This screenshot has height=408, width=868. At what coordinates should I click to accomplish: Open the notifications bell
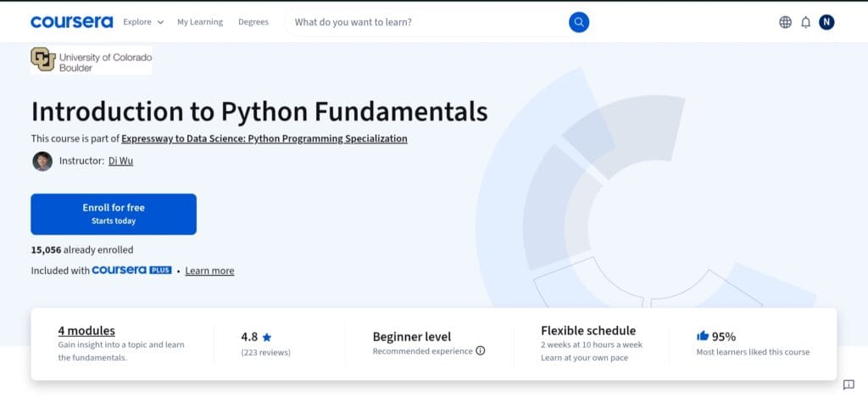(x=805, y=22)
